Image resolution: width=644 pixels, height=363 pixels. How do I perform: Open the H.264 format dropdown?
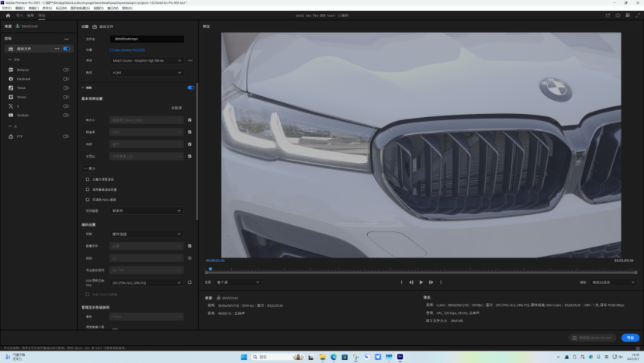pyautogui.click(x=146, y=72)
